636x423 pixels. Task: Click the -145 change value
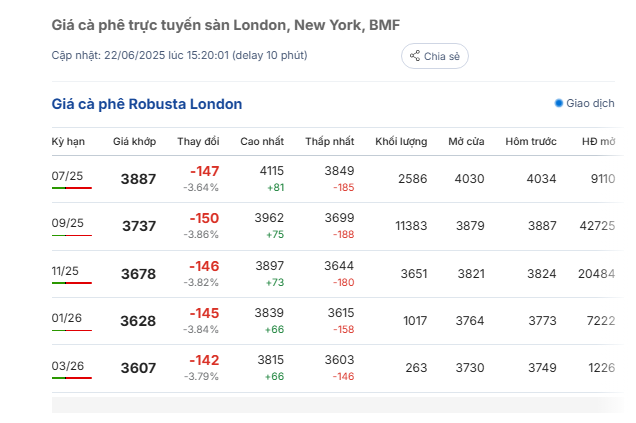204,313
